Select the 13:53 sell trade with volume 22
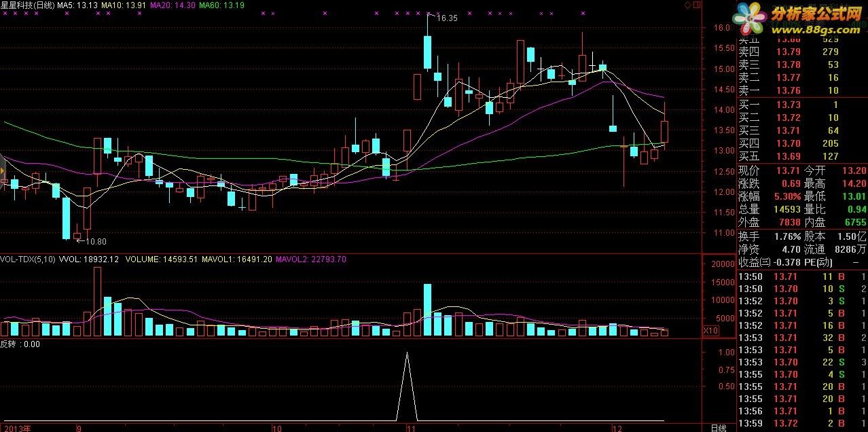Viewport: 868px width, 432px height. [x=802, y=362]
